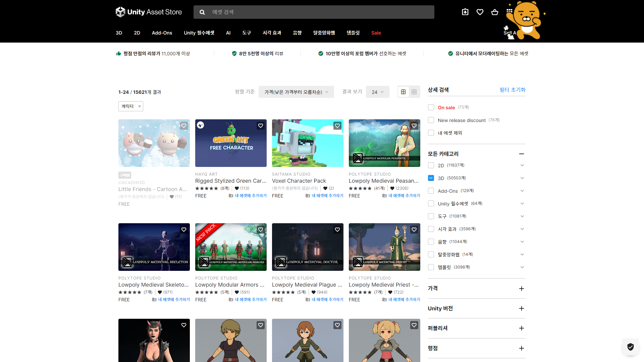Switch to the large grid view icon
This screenshot has height=362, width=644.
coord(403,92)
